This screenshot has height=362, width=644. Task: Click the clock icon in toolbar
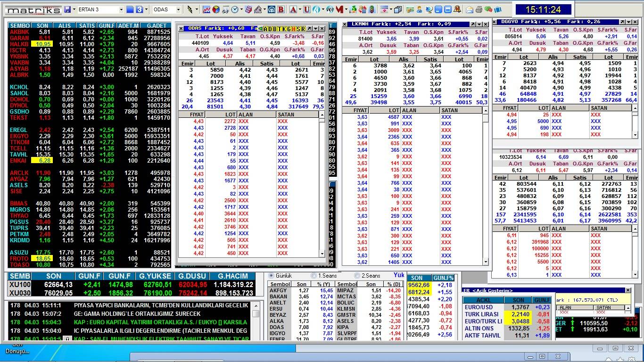click(235, 9)
